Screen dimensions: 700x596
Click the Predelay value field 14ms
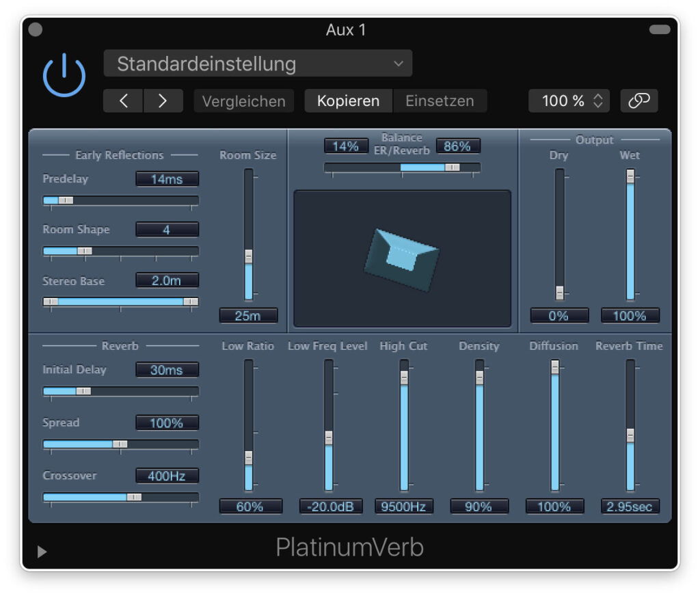pos(167,179)
